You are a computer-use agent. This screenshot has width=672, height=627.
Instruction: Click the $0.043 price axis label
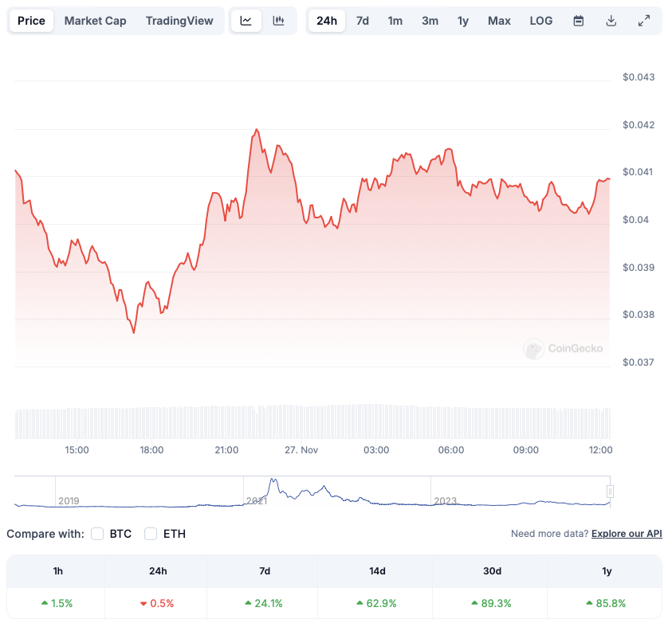639,77
